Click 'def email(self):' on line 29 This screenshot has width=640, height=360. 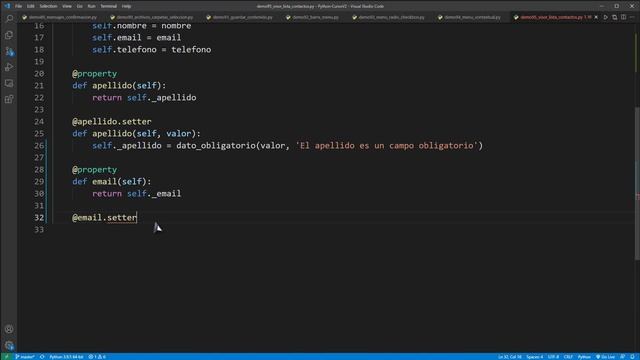tap(112, 182)
